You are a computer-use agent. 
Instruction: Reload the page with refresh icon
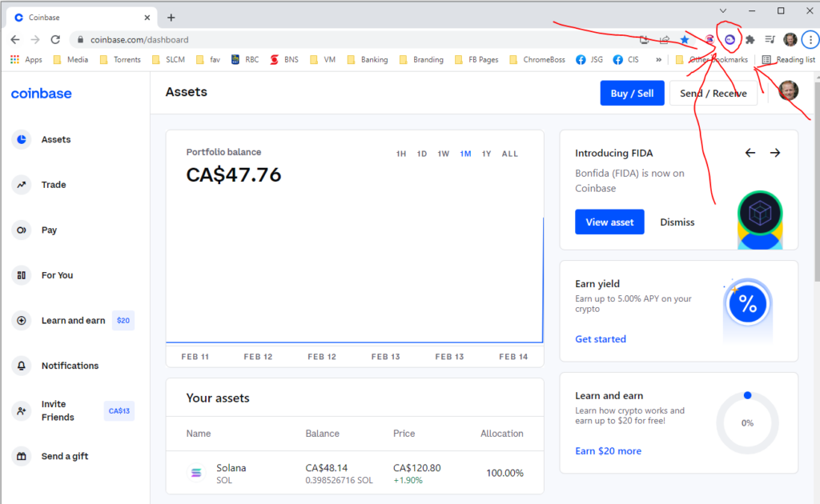[55, 40]
